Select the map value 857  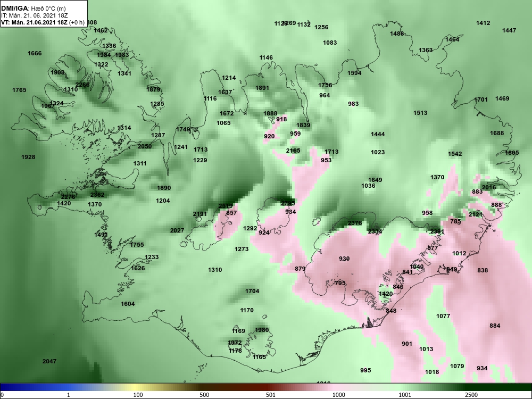pos(231,213)
